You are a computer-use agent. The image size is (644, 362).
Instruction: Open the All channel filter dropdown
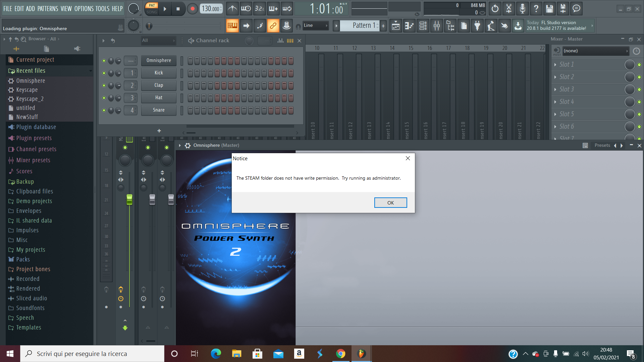click(x=158, y=41)
